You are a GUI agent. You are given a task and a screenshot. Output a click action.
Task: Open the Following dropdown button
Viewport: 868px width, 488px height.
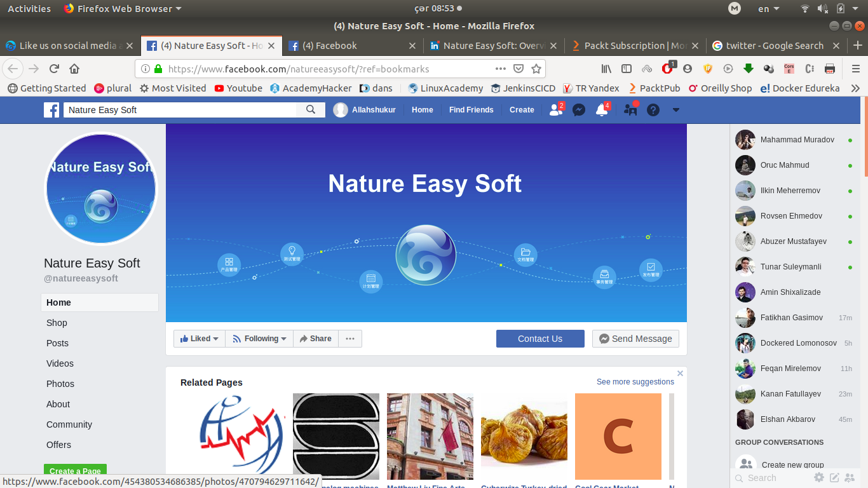click(259, 339)
